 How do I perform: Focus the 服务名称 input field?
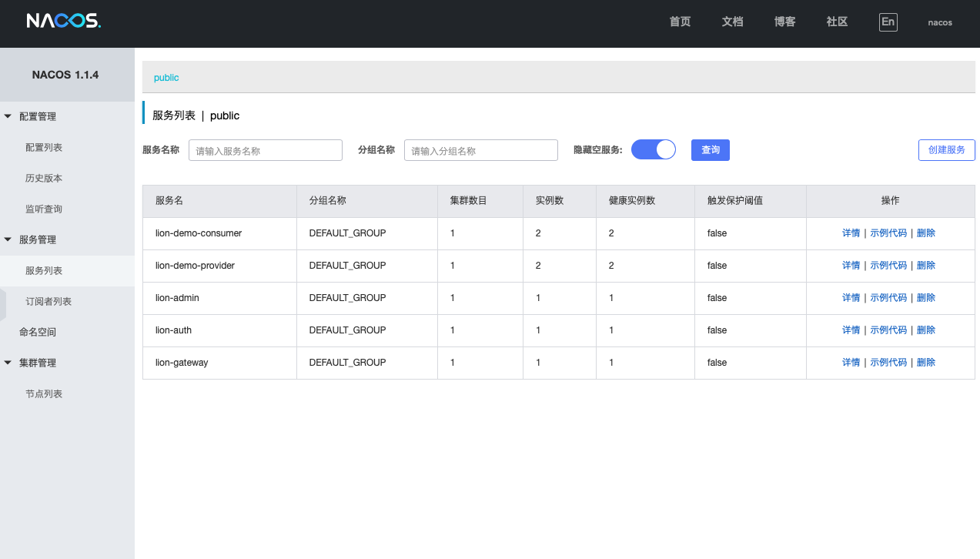tap(266, 150)
